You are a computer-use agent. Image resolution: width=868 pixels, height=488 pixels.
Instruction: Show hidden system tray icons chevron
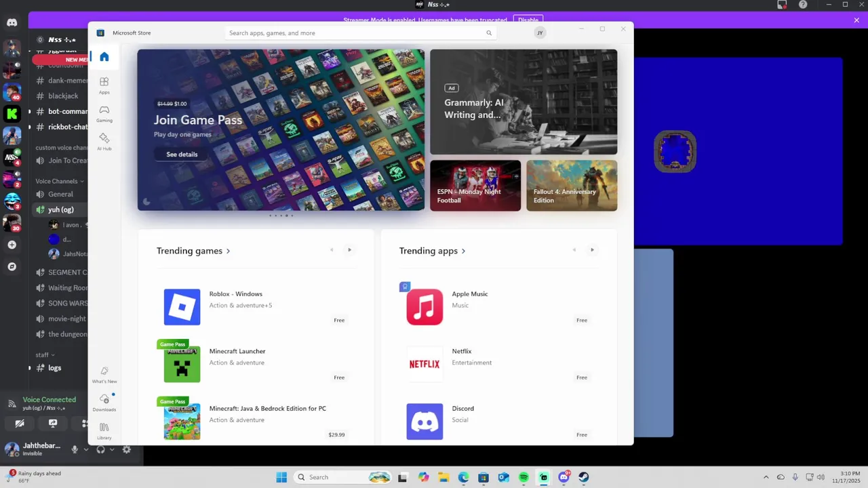pos(766,477)
